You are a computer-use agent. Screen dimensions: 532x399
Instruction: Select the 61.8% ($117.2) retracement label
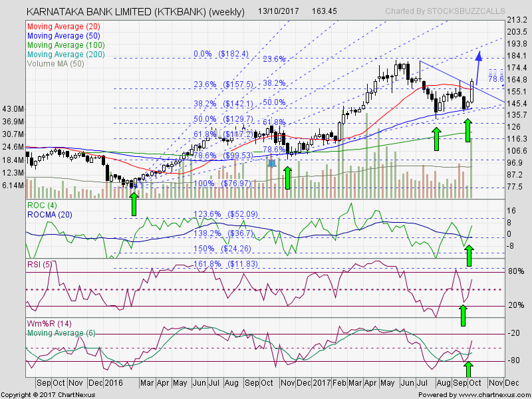tap(223, 134)
